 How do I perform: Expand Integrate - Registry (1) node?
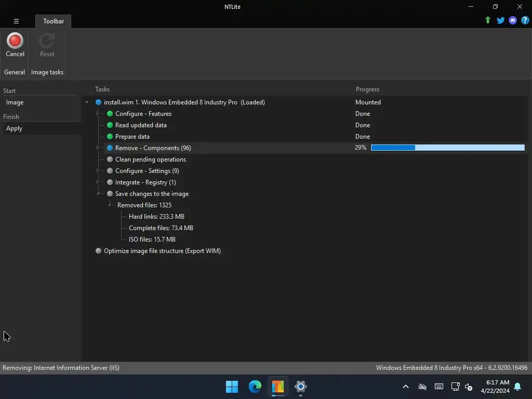pyautogui.click(x=98, y=182)
